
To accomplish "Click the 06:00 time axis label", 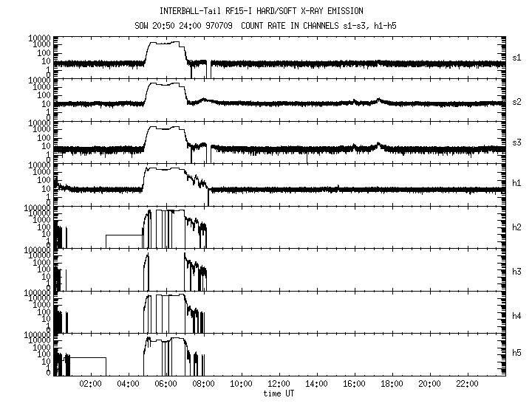I will pyautogui.click(x=166, y=385).
